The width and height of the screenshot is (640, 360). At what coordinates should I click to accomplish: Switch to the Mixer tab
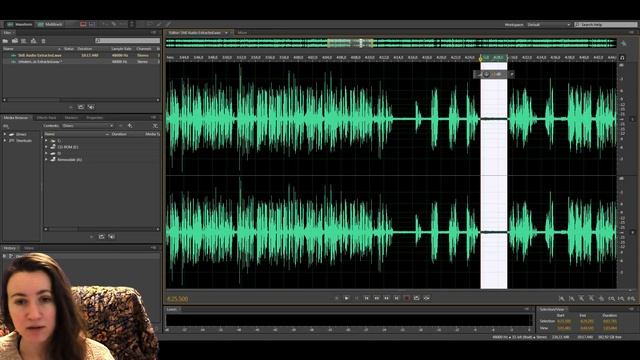click(x=242, y=33)
